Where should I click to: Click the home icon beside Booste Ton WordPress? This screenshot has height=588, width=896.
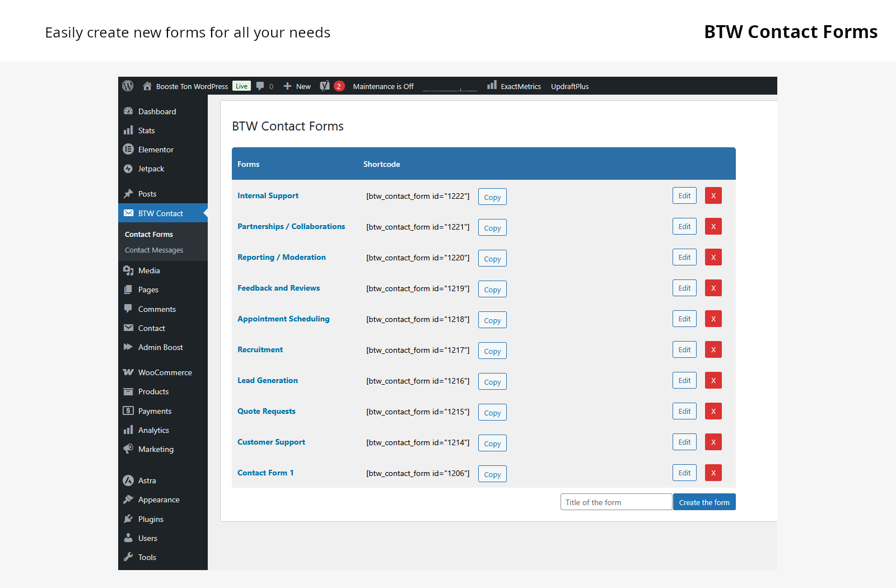[147, 86]
